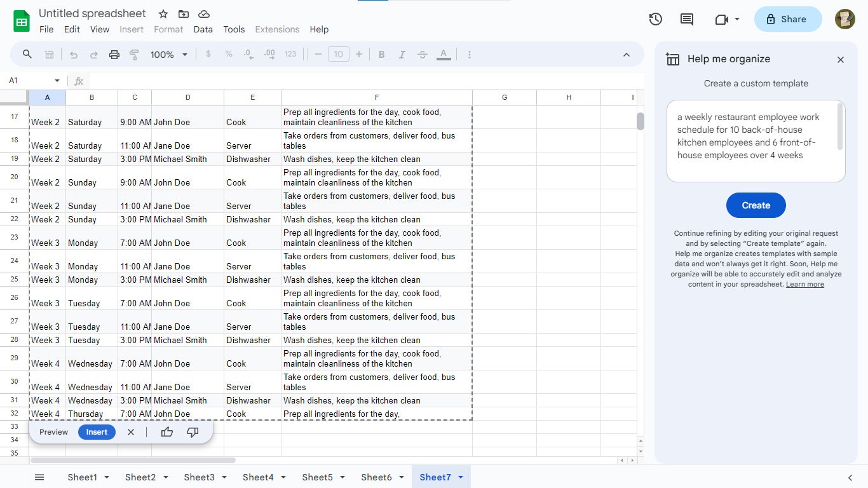Start a meeting with camera icon
The width and height of the screenshot is (868, 488).
(x=721, y=19)
